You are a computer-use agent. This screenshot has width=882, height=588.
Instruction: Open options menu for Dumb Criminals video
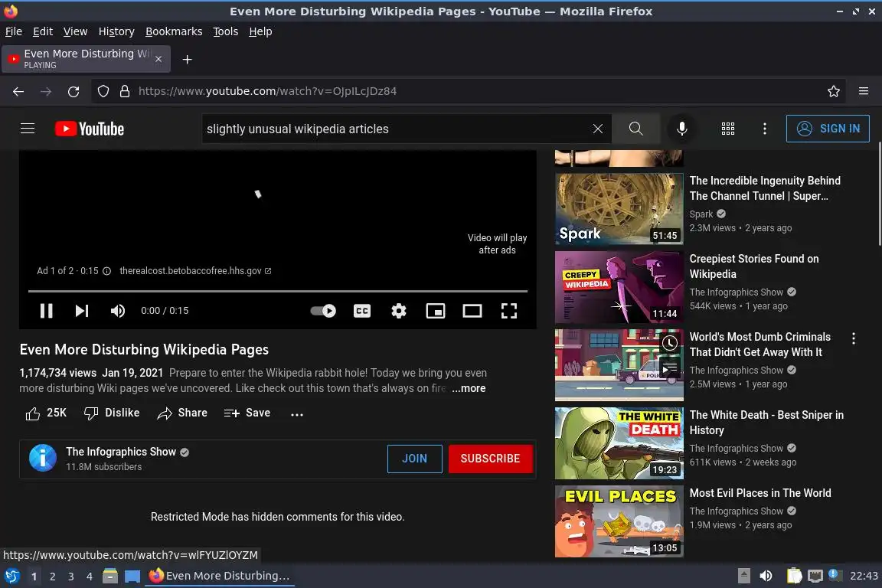coord(854,338)
